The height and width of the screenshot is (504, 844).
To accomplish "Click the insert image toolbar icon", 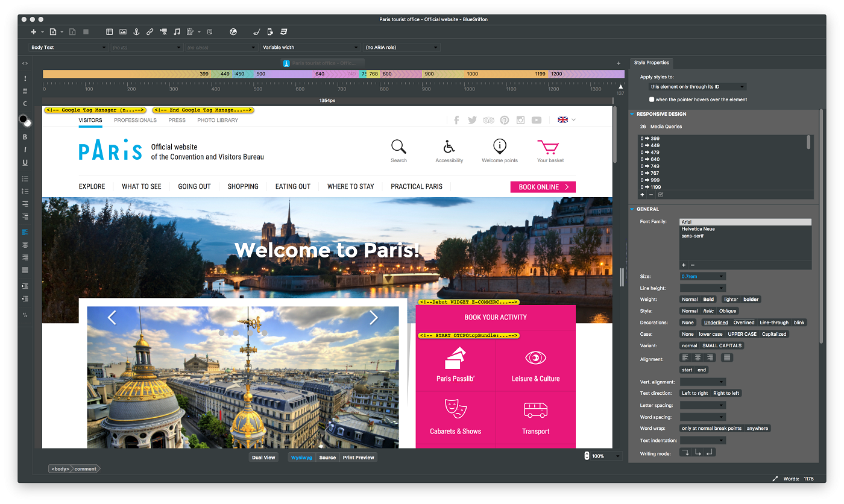I will (x=123, y=32).
